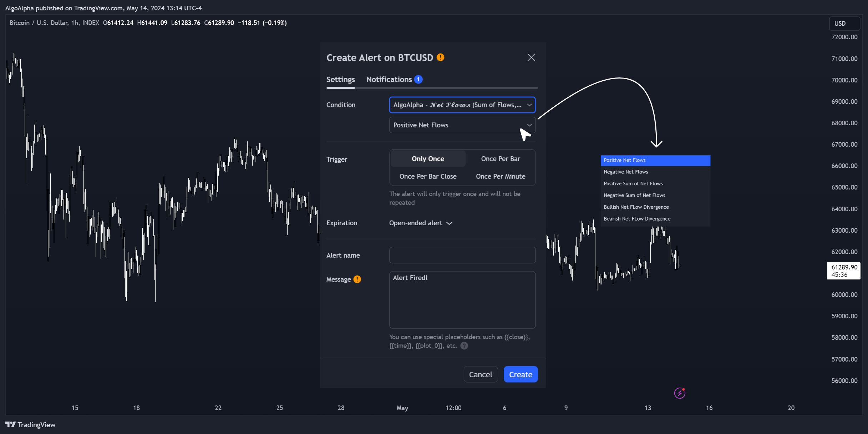Choose Bearish Net FLow Divergence
This screenshot has height=434, width=868.
655,219
